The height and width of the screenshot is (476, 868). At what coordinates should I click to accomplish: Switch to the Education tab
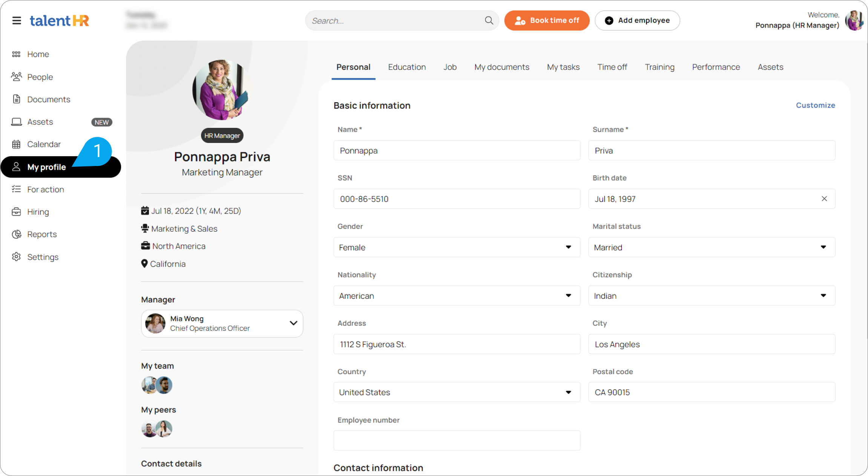tap(406, 67)
